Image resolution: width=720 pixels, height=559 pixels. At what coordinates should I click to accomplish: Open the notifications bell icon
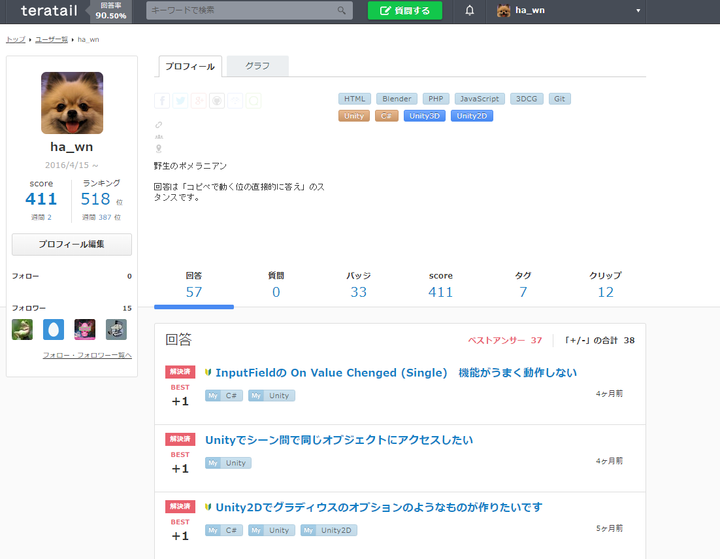(469, 10)
